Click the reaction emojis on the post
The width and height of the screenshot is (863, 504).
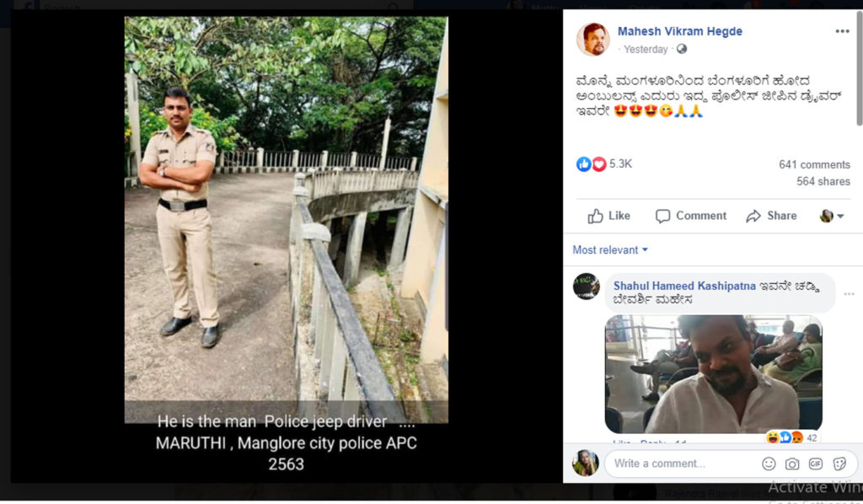click(x=592, y=164)
